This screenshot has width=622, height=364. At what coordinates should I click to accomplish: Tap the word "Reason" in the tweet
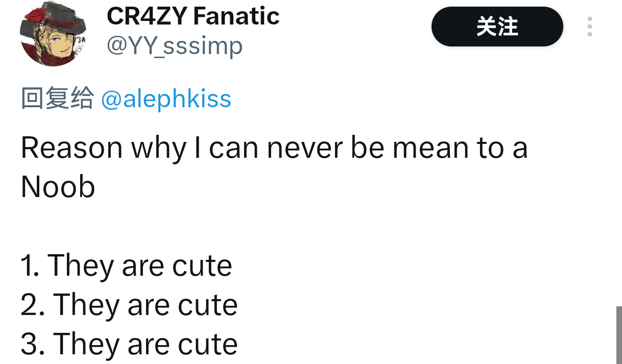[72, 148]
